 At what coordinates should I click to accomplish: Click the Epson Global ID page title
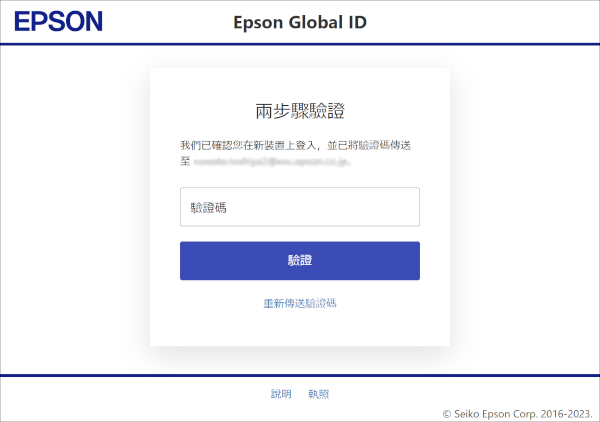tap(300, 22)
